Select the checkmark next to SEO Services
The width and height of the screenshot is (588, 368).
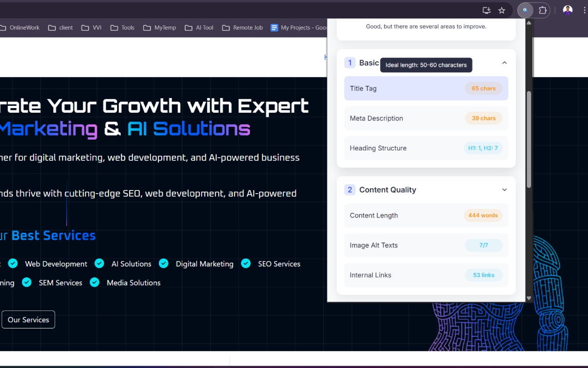click(x=246, y=263)
